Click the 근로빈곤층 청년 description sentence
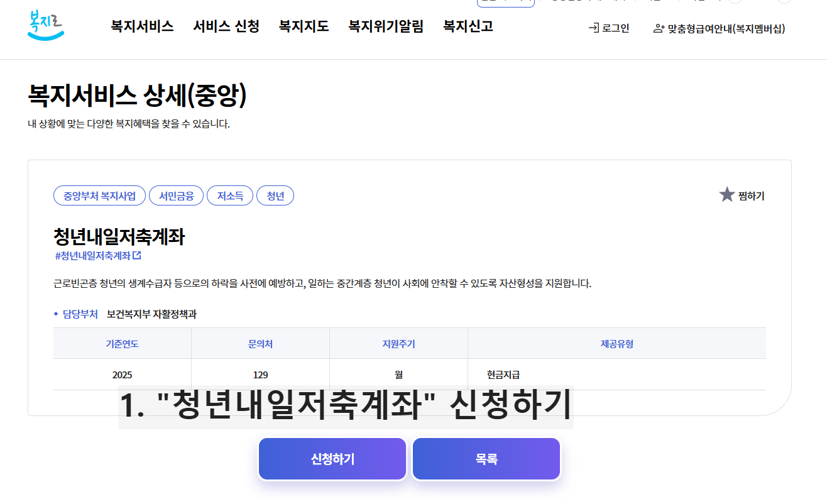Viewport: 827px width, 504px height. tap(323, 283)
